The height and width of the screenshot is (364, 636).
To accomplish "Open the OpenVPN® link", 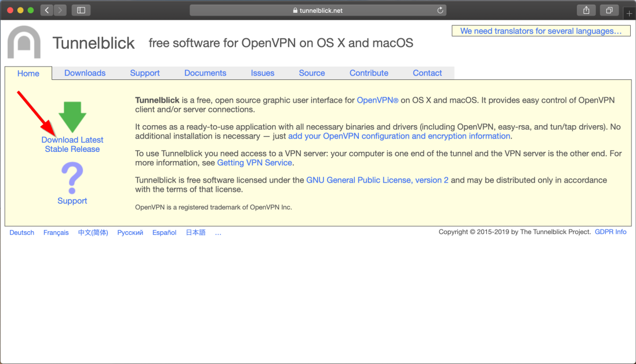I will [x=377, y=100].
